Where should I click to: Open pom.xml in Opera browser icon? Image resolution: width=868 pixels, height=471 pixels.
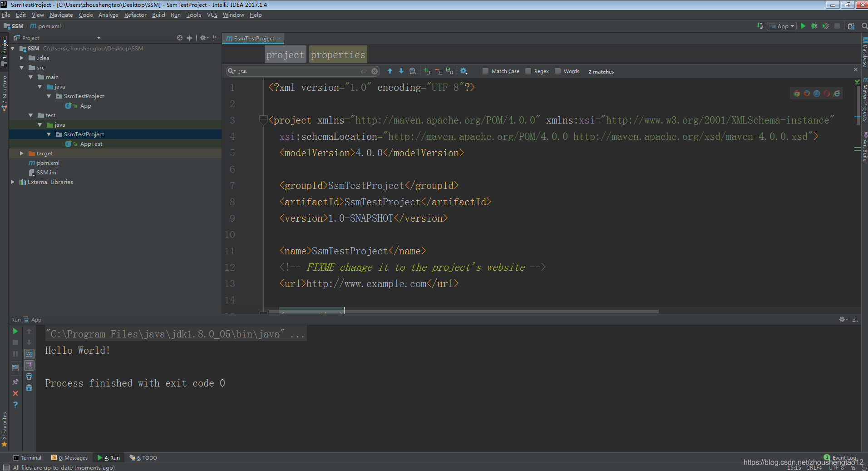tap(827, 94)
